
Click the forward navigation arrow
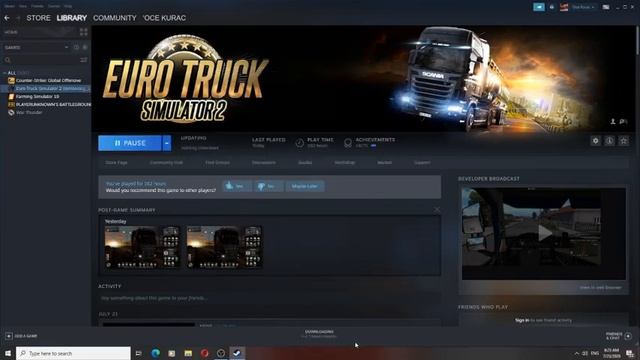click(x=18, y=18)
